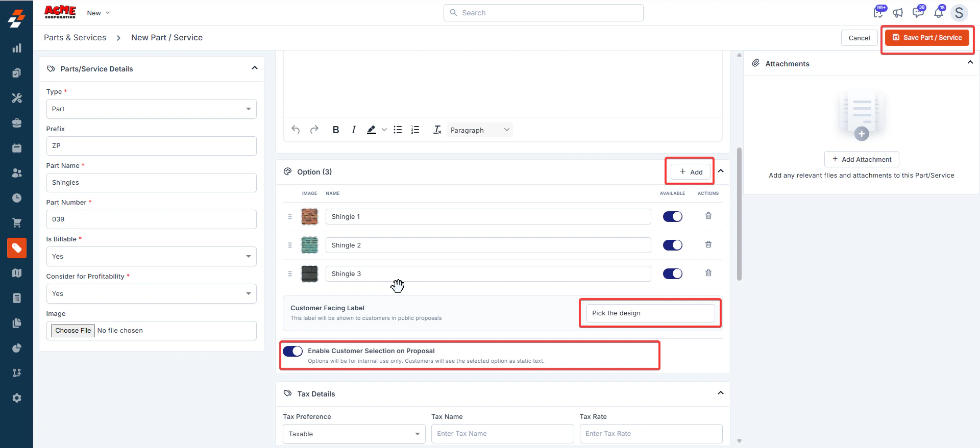Click the Customer Facing Label input field
This screenshot has width=980, height=448.
point(650,313)
